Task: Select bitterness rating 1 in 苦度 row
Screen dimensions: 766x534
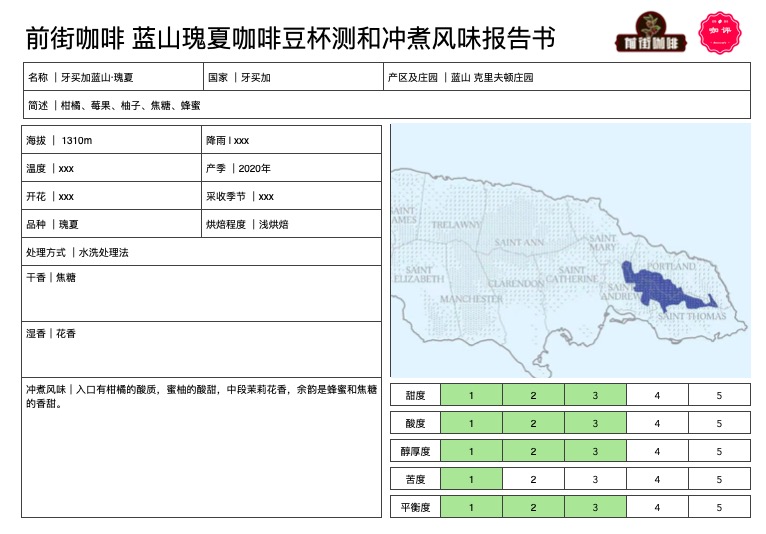Action: point(471,479)
